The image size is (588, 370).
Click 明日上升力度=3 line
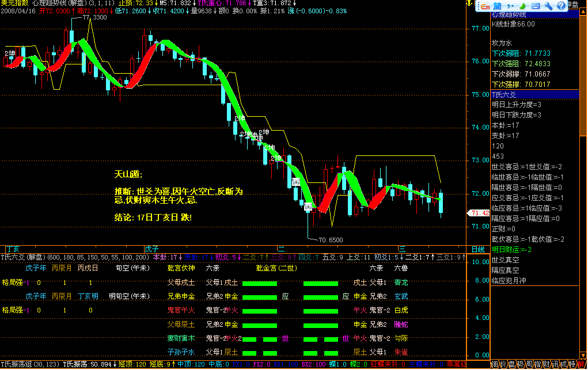pos(517,105)
